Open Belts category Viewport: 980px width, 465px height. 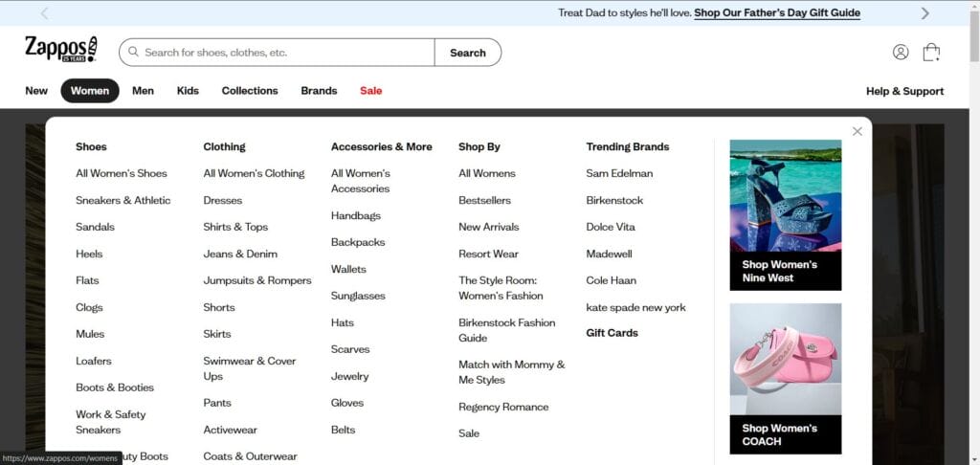click(x=343, y=430)
